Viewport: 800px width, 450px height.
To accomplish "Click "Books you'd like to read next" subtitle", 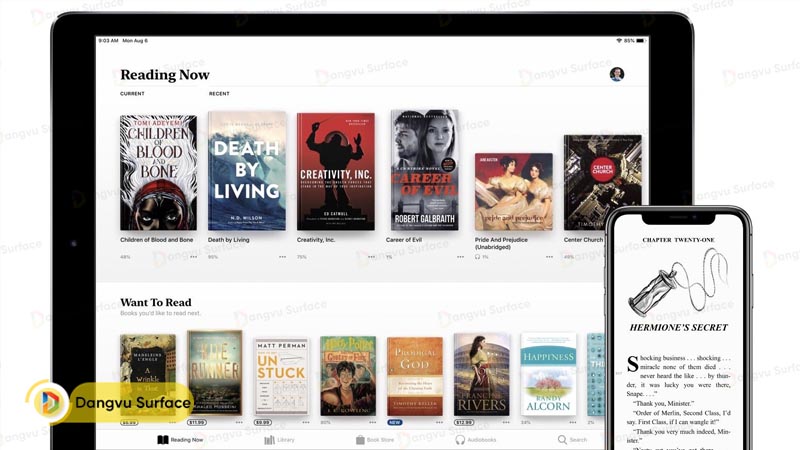I will (x=160, y=313).
